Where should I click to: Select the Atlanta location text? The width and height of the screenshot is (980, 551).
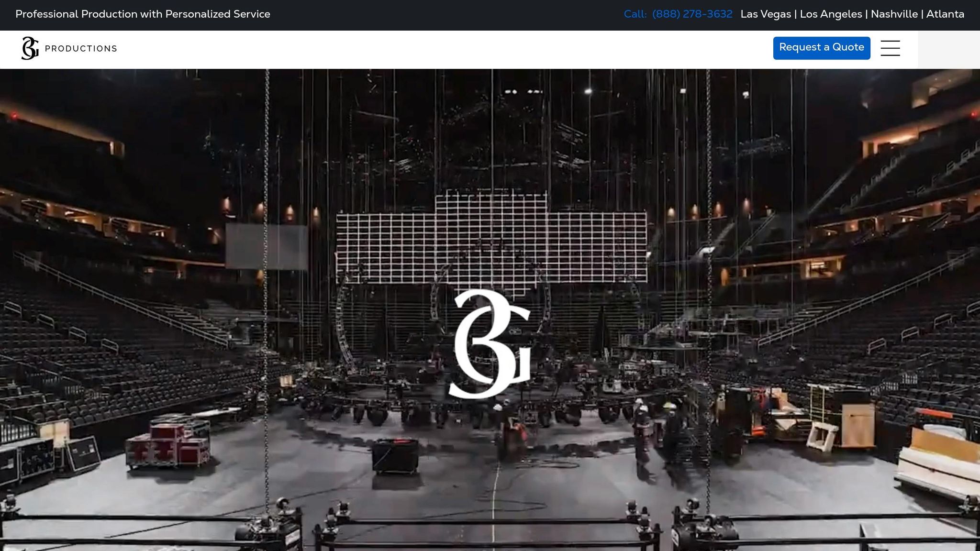pyautogui.click(x=945, y=14)
